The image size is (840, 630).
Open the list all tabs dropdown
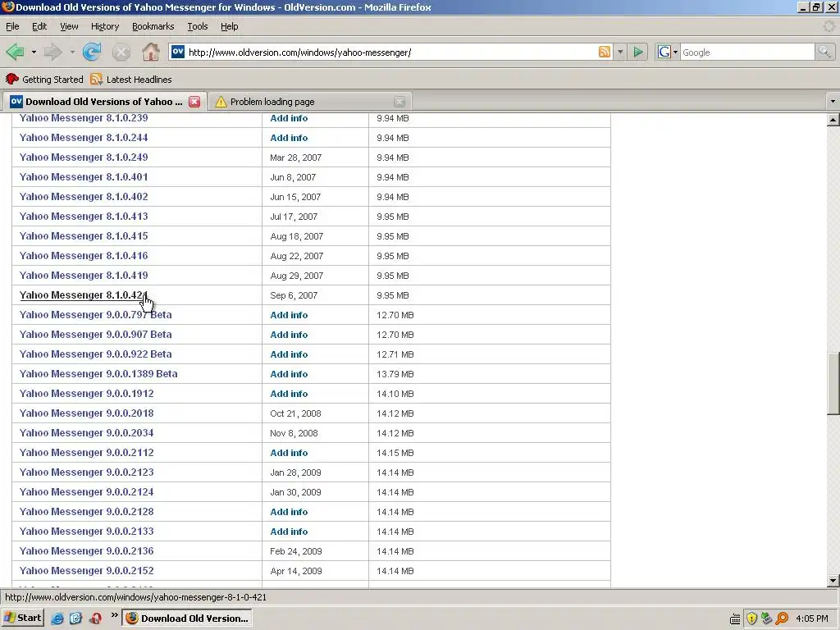pos(833,101)
